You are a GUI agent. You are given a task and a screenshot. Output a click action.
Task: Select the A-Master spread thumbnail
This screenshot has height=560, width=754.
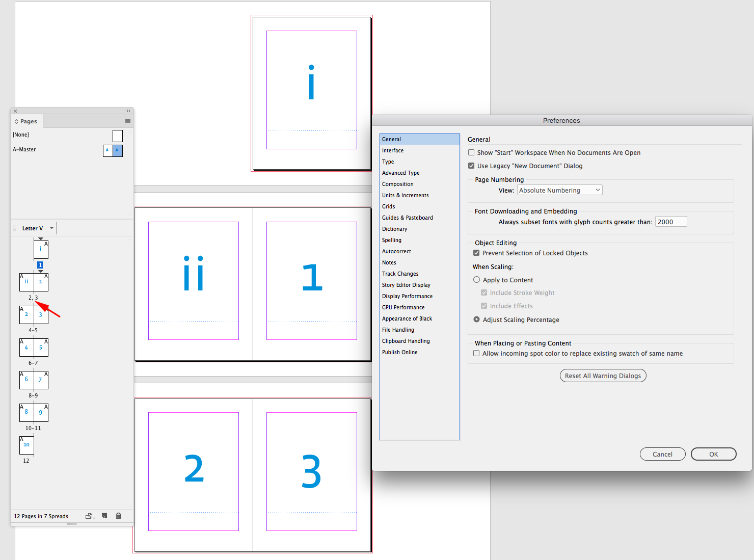(112, 150)
